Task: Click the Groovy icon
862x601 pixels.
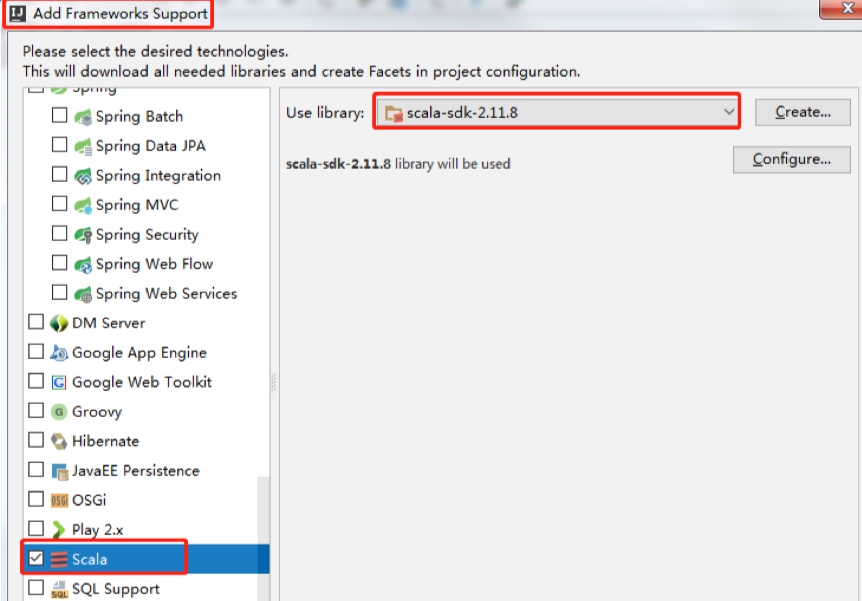Action: pos(59,412)
